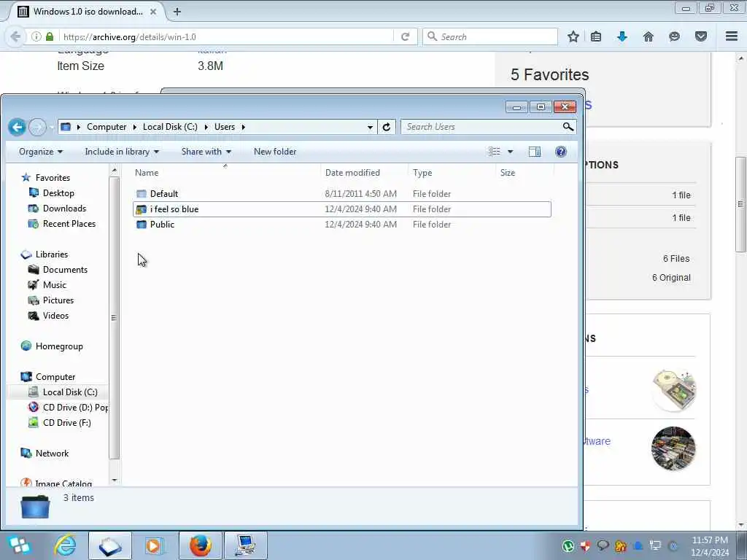This screenshot has width=747, height=560.
Task: Open Share with dropdown
Action: 206,152
